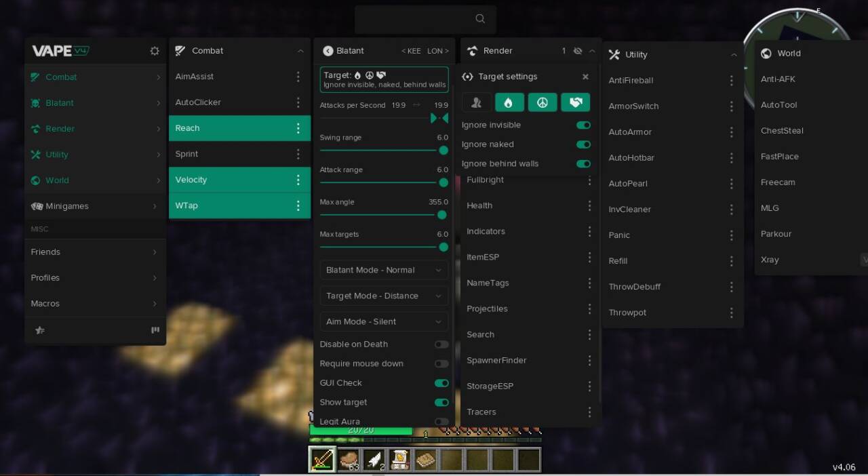
Task: Open Velocity options dots
Action: [298, 180]
